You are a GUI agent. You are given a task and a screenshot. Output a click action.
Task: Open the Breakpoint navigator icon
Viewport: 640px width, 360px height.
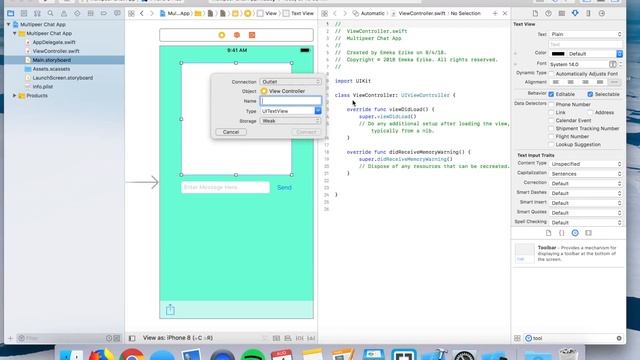[x=104, y=13]
